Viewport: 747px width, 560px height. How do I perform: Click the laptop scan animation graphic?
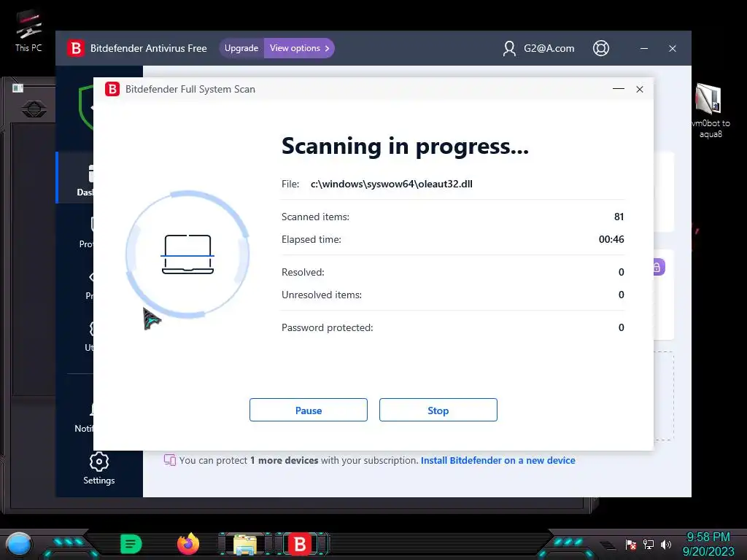tap(187, 254)
